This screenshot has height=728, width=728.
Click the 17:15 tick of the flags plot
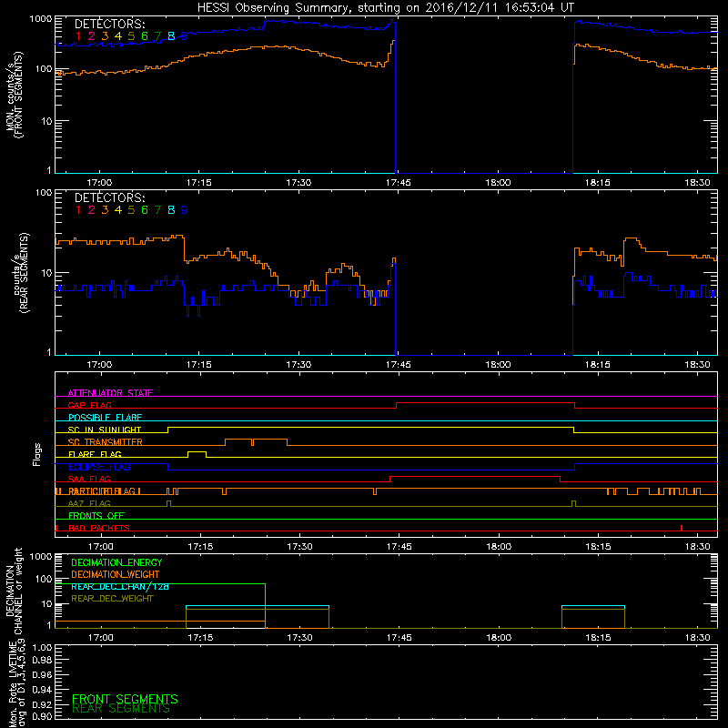(200, 547)
